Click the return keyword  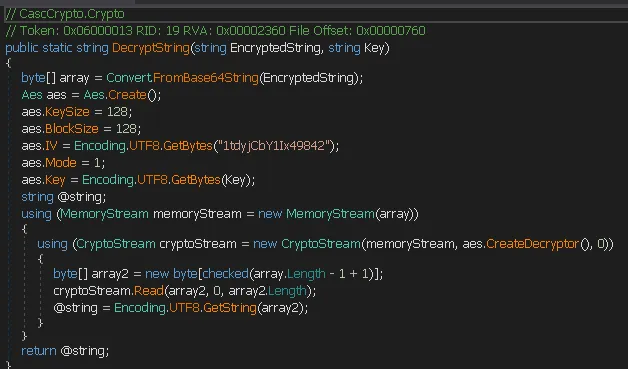(38, 351)
